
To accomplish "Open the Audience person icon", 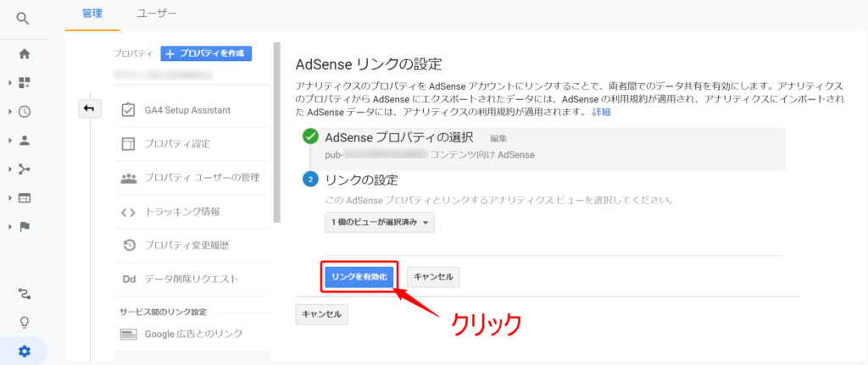I will 25,141.
